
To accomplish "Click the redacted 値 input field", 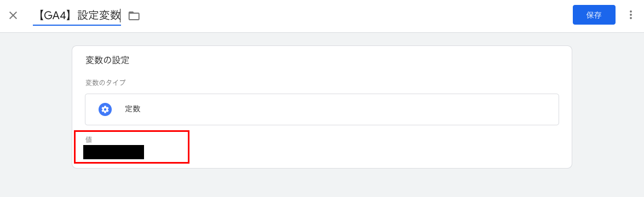I will (113, 152).
